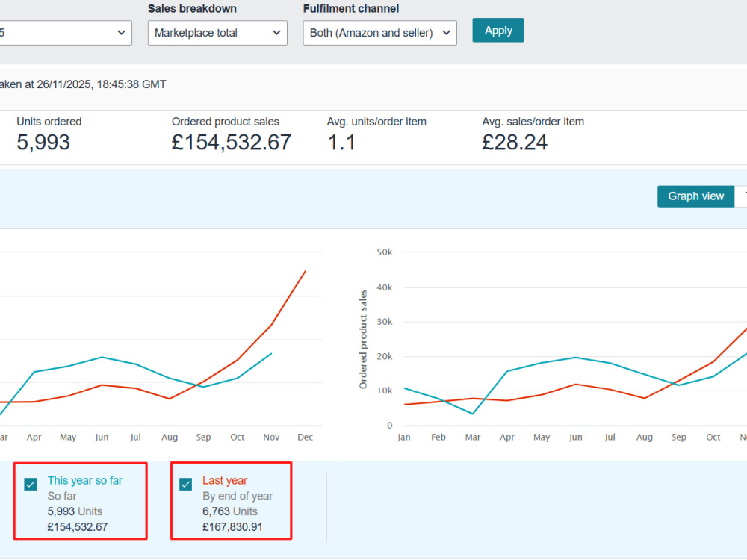Click the Dec label on units chart
This screenshot has width=747, height=560.
pyautogui.click(x=305, y=437)
